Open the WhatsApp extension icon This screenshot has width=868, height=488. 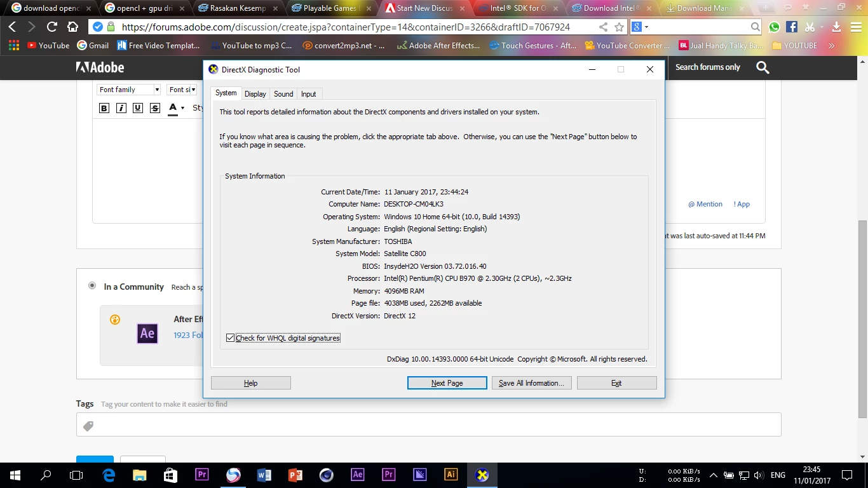coord(774,27)
